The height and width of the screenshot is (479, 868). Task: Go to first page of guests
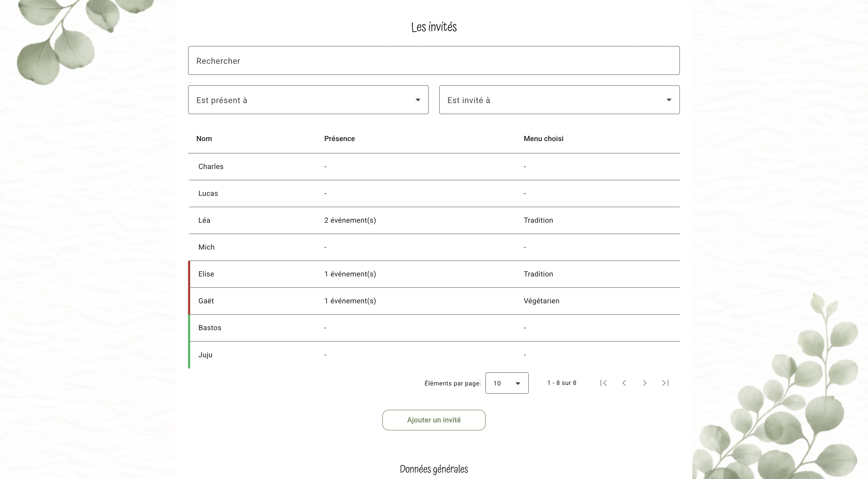coord(603,383)
